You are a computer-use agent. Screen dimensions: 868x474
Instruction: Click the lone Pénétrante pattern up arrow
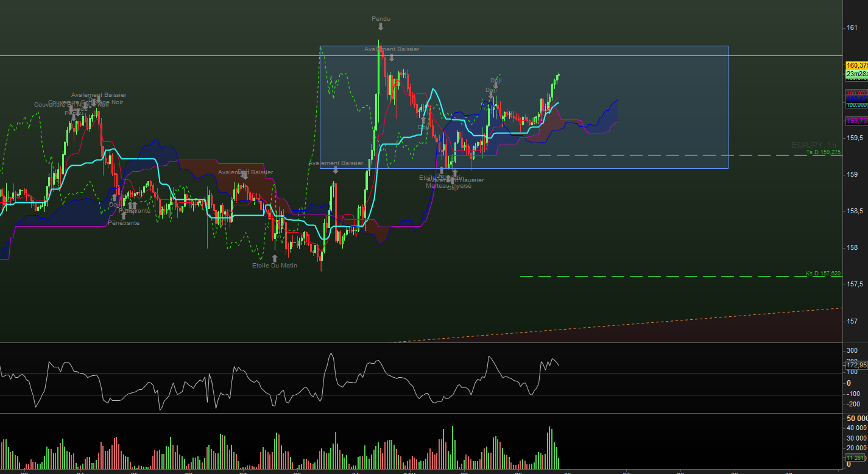124,216
